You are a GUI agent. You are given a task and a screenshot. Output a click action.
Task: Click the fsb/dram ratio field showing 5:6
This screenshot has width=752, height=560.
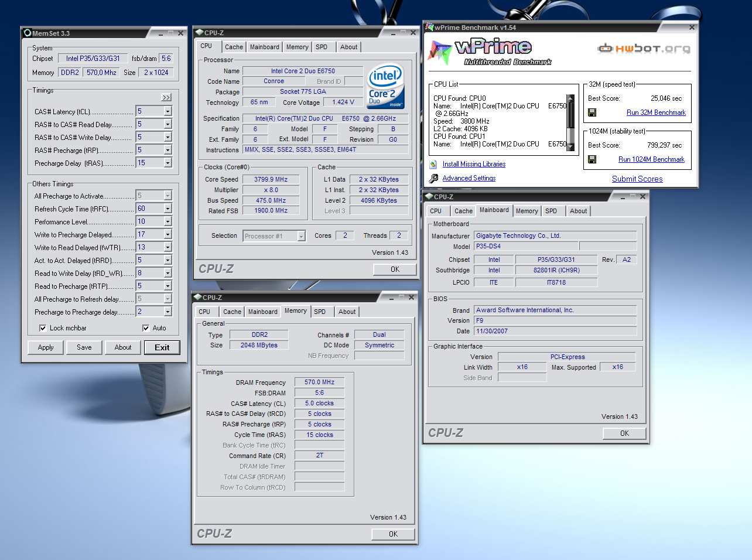pos(166,59)
